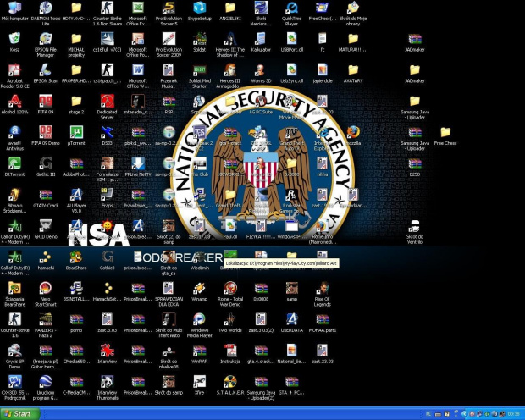Open the WinRAR desktop shortcut
The height and width of the screenshot is (420, 525).
click(200, 350)
